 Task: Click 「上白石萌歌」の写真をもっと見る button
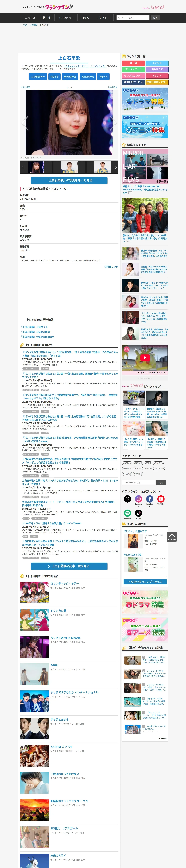pyautogui.click(x=69, y=180)
